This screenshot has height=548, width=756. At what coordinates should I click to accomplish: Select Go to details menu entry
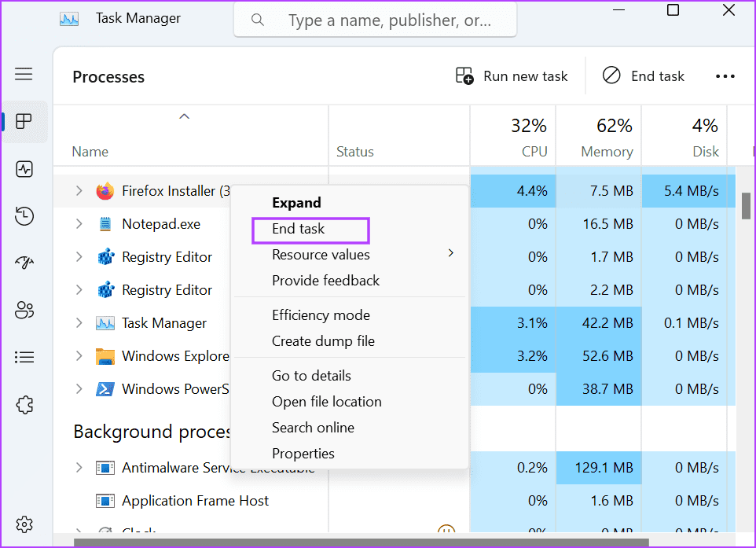pos(311,376)
